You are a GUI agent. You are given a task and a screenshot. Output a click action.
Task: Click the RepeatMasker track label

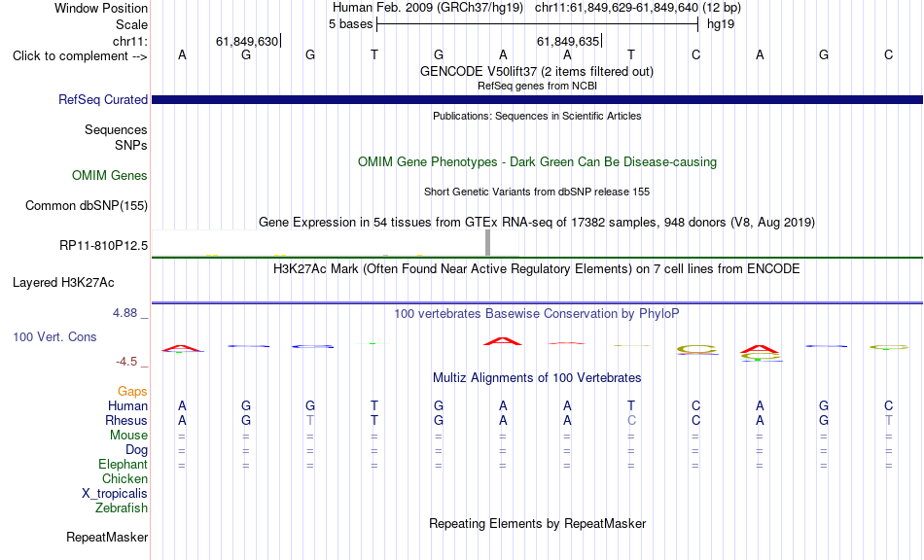tap(107, 537)
